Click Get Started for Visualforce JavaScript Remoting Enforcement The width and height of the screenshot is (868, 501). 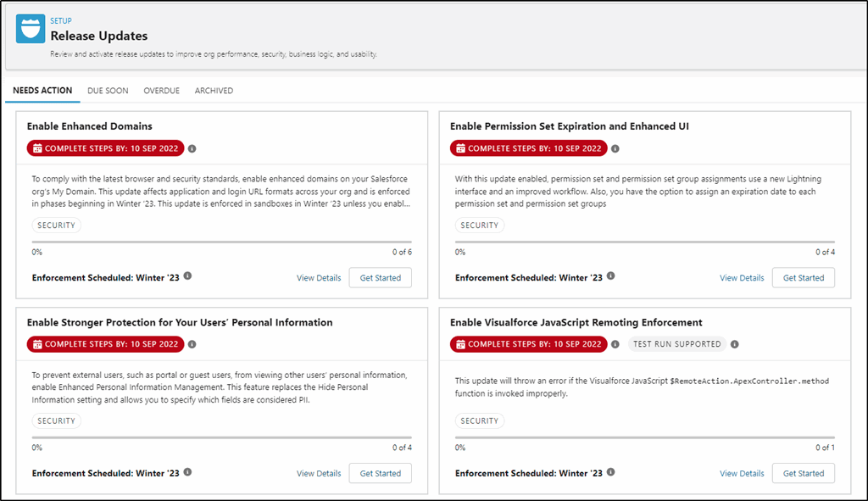[804, 473]
